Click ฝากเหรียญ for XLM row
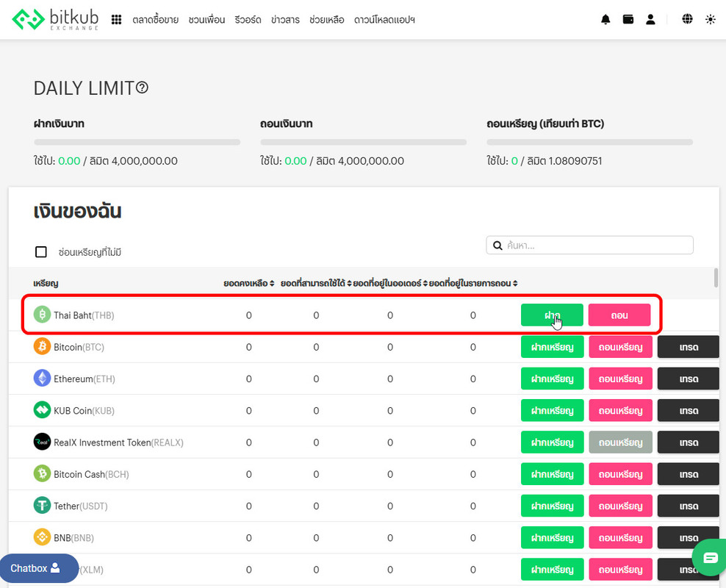 tap(553, 570)
